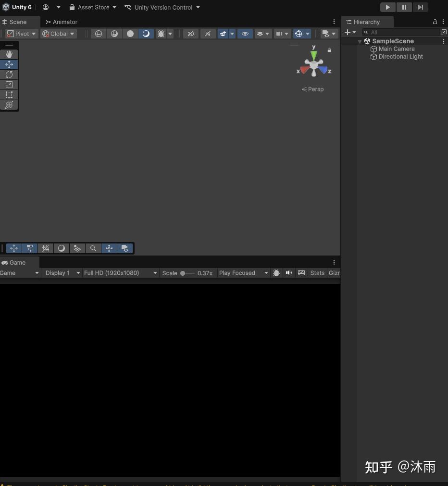This screenshot has width=448, height=486.
Task: Switch to shaded draw mode
Action: [146, 34]
